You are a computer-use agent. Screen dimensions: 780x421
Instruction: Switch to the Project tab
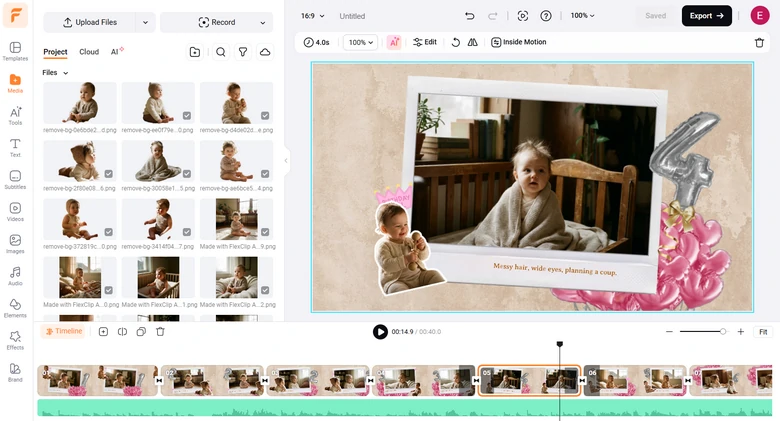55,52
